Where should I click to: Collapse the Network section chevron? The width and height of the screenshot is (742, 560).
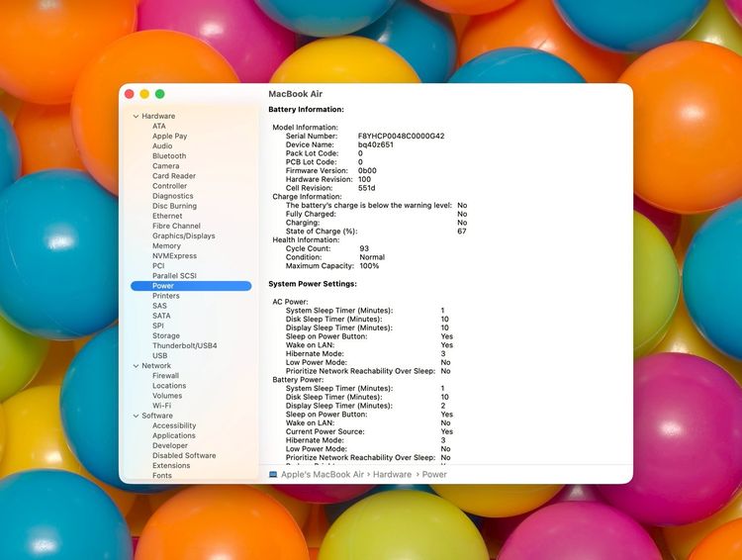tap(136, 366)
